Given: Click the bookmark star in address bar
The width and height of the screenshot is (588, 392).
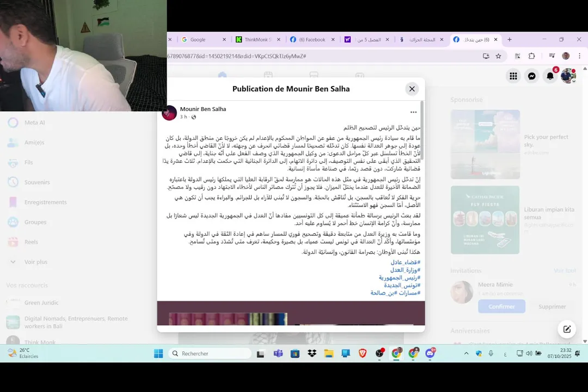Looking at the screenshot, I should click(x=498, y=56).
